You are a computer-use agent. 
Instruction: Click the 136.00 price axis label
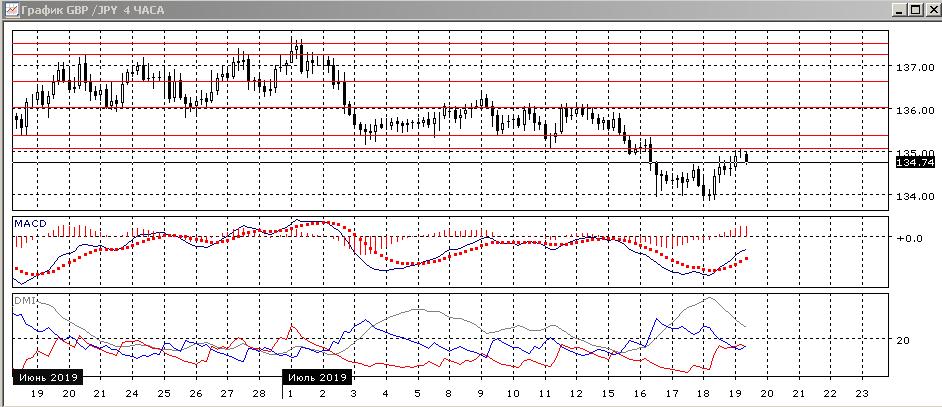pos(914,110)
